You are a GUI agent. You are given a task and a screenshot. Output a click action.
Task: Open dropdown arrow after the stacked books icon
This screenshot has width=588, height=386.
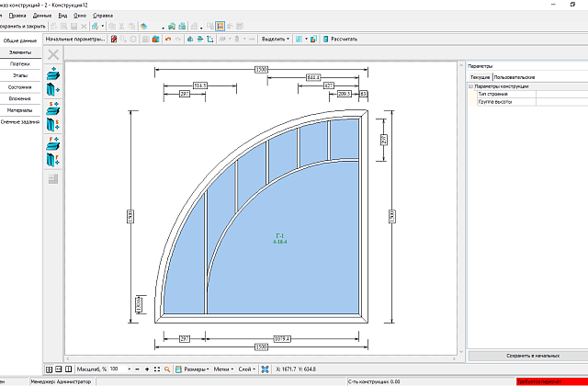coord(164,28)
